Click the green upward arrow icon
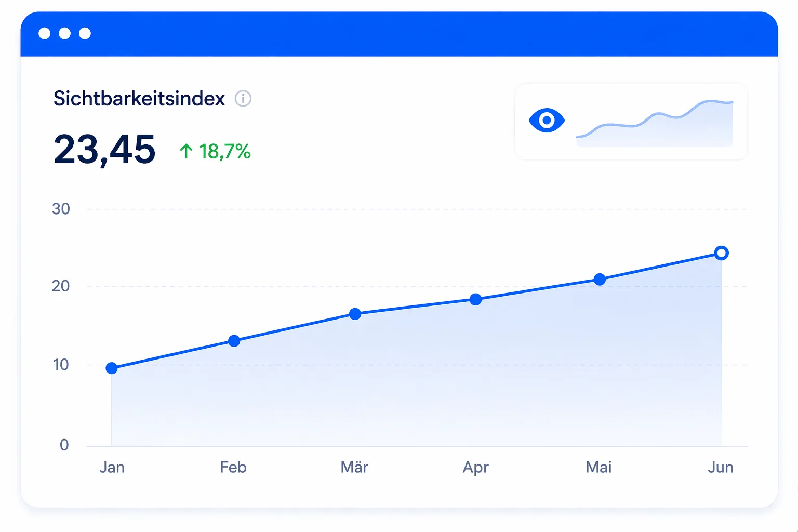Screen dimensions: 798x532 tap(186, 151)
